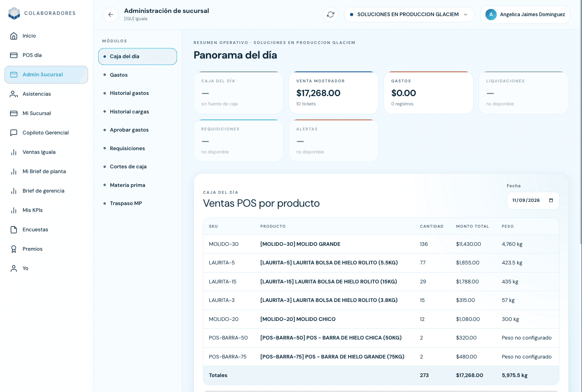Select the Admin Sucursal sidebar item
Image resolution: width=582 pixels, height=392 pixels.
(x=46, y=75)
